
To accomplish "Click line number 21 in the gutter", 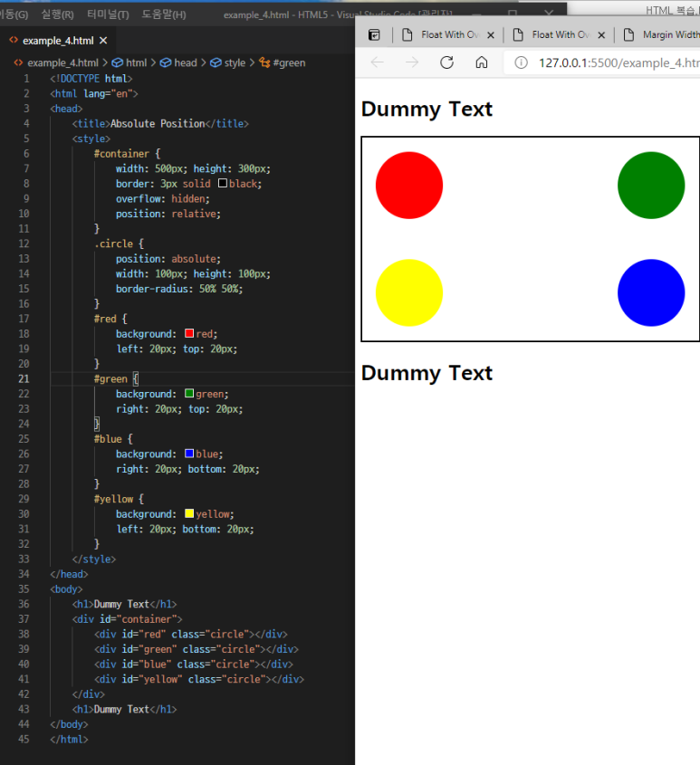I will coord(24,378).
